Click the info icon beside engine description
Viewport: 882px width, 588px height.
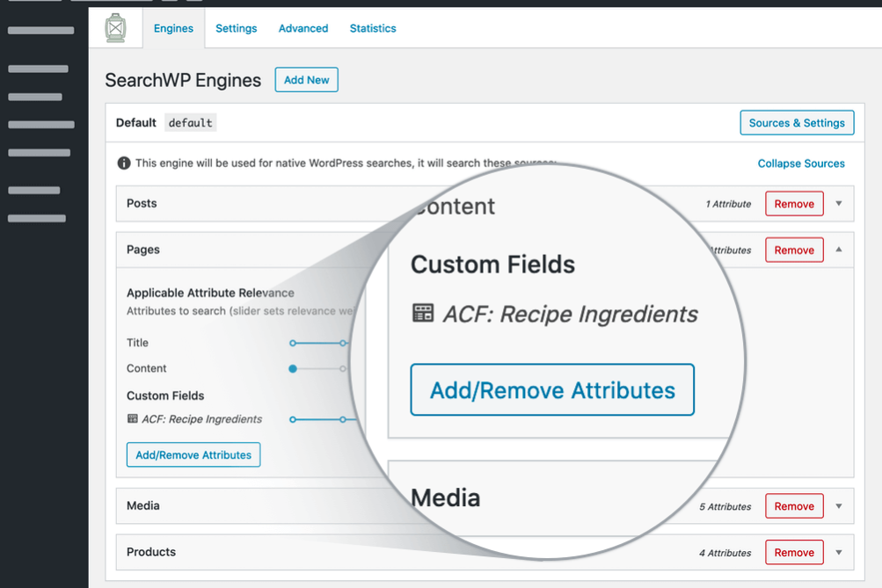124,163
